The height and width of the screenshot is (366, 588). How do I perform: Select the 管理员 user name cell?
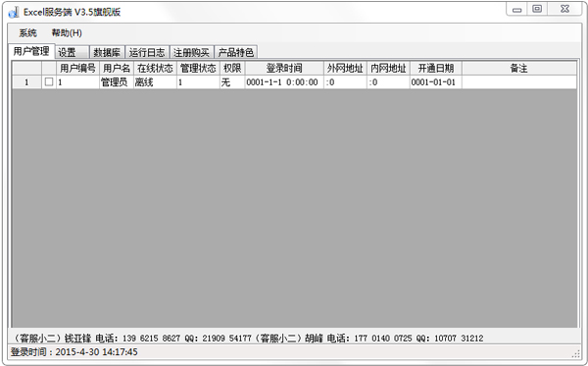(x=117, y=82)
